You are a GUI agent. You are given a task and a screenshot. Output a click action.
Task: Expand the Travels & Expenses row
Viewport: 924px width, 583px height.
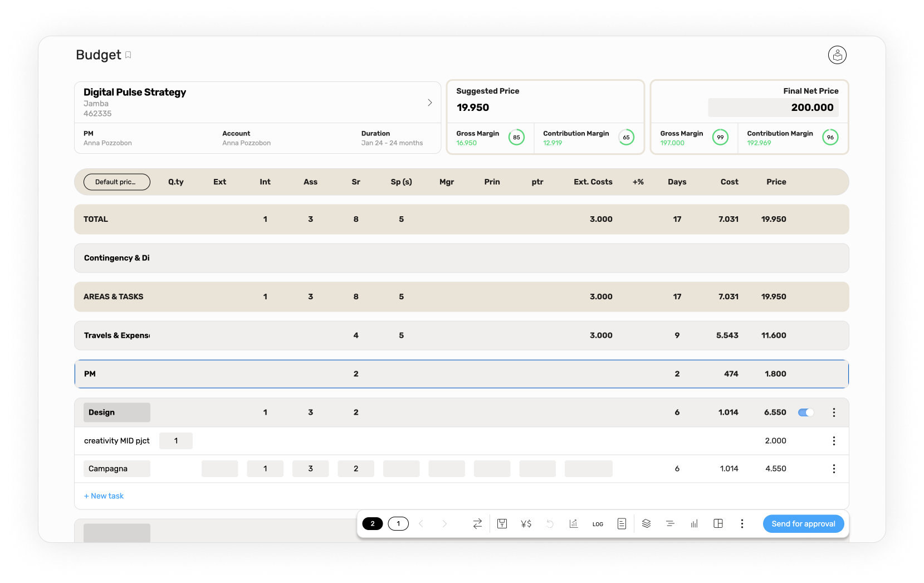(x=462, y=336)
